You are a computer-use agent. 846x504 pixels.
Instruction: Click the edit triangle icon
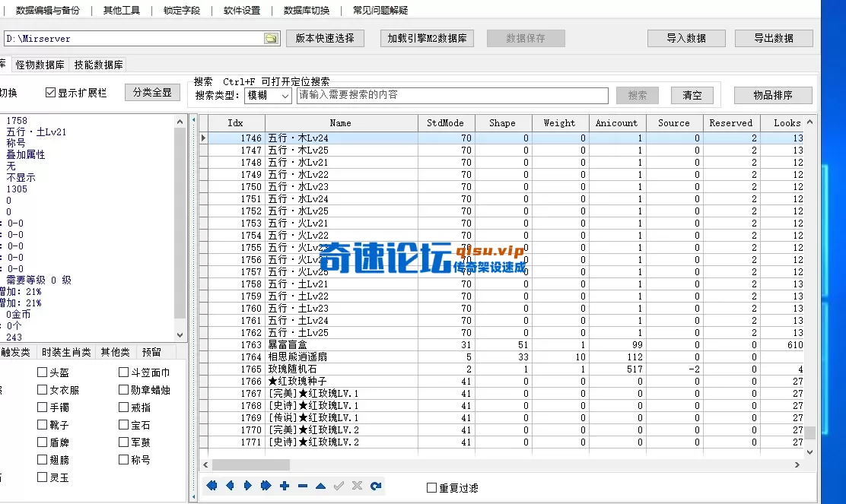click(x=320, y=485)
